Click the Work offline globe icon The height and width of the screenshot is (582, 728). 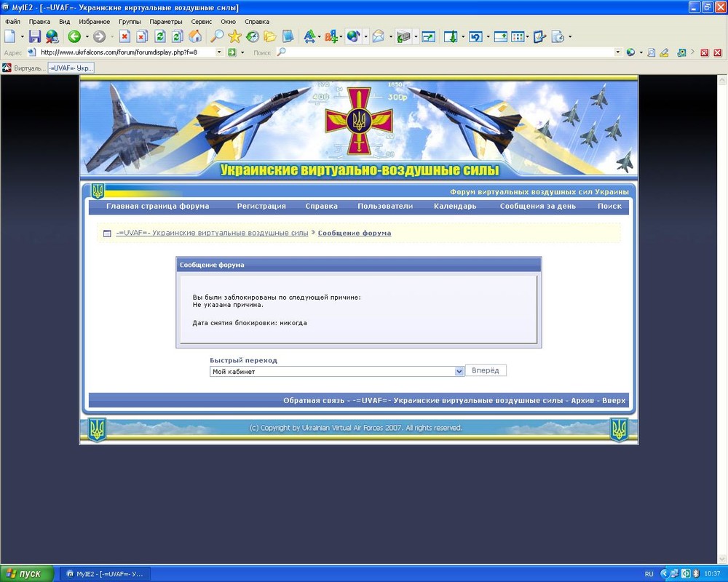tap(52, 36)
